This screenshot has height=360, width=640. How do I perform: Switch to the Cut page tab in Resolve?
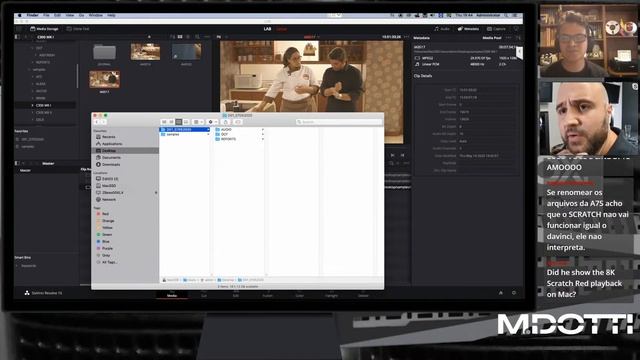pyautogui.click(x=204, y=294)
